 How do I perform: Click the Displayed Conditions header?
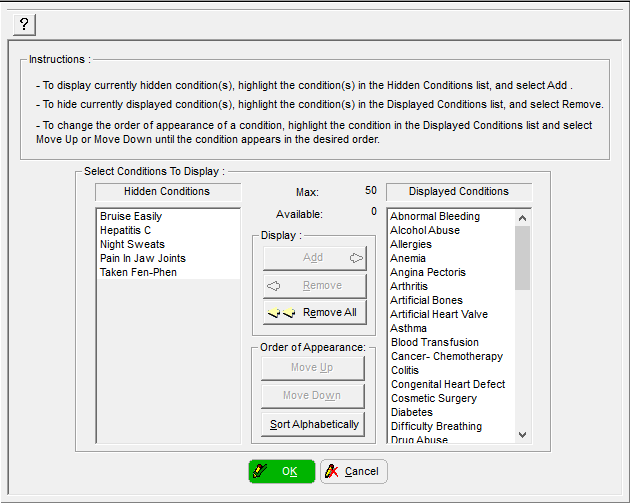pos(459,192)
